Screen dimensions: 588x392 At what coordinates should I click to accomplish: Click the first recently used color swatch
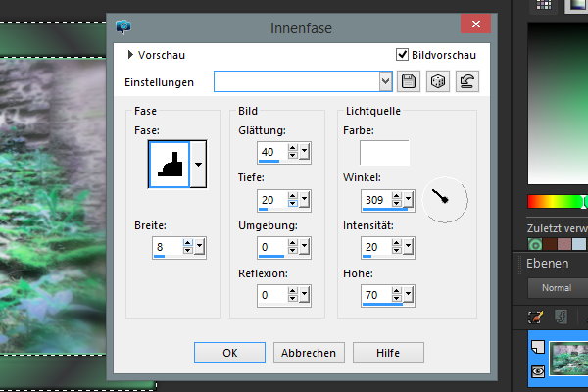tap(535, 245)
